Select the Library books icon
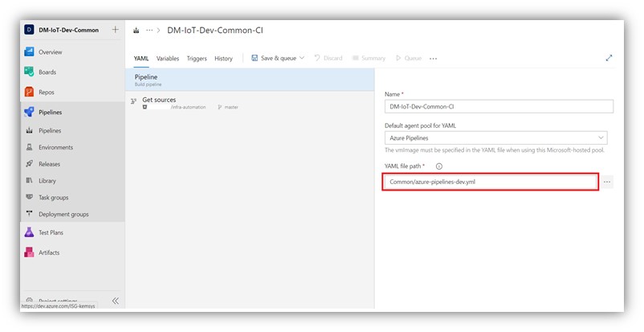Screen dimensions: 644x332 [x=29, y=180]
